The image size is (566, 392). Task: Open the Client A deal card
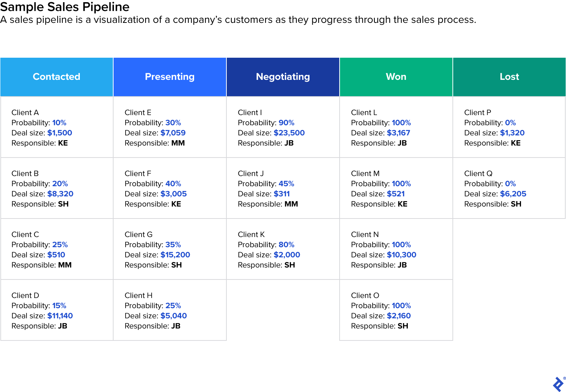tap(57, 127)
